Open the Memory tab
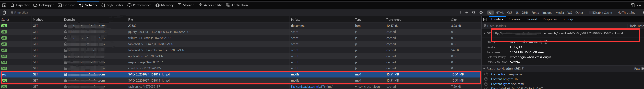Image resolution: width=644 pixels, height=89 pixels. click(164, 5)
